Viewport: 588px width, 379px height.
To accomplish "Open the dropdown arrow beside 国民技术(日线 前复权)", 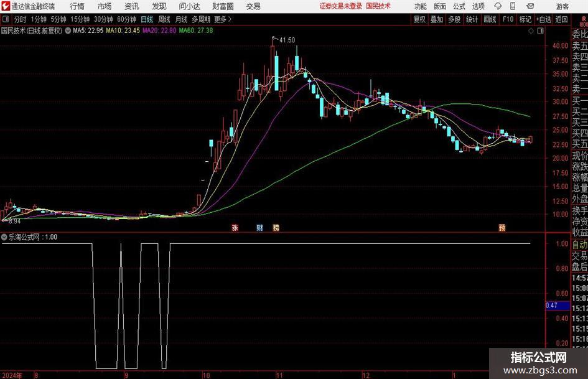I will pyautogui.click(x=68, y=30).
